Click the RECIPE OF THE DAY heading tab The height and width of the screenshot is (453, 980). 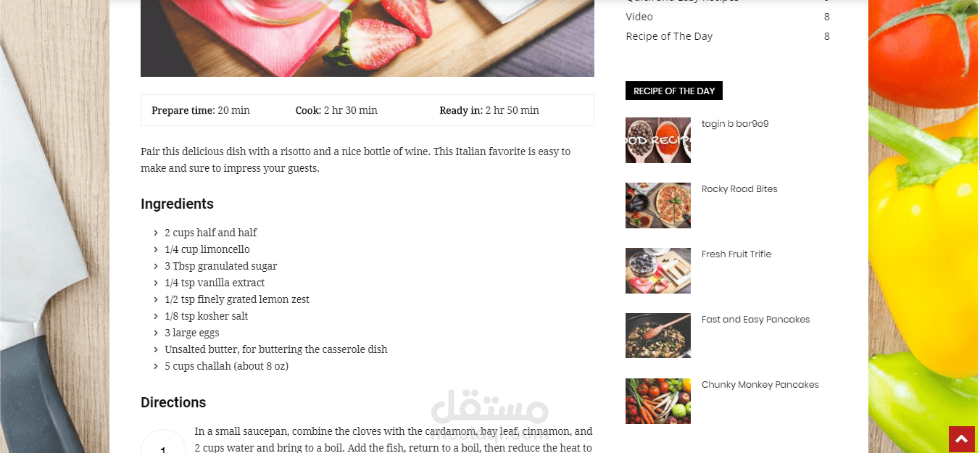tap(674, 91)
